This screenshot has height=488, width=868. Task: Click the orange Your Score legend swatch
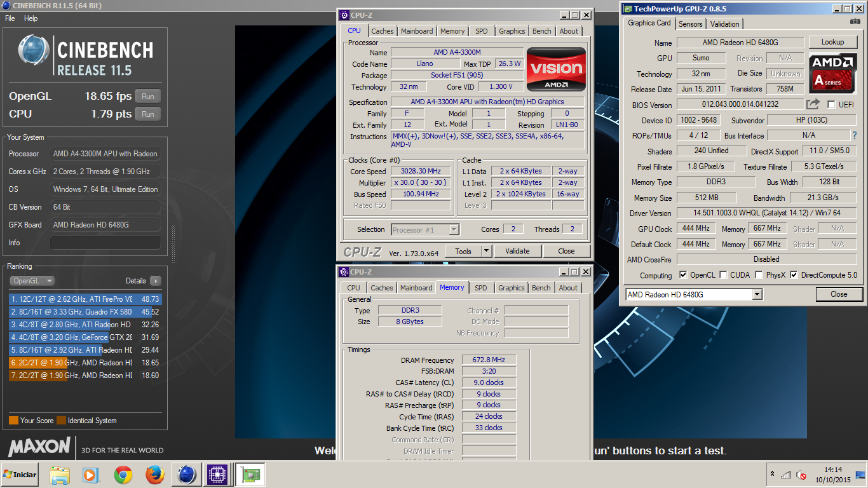coord(13,421)
